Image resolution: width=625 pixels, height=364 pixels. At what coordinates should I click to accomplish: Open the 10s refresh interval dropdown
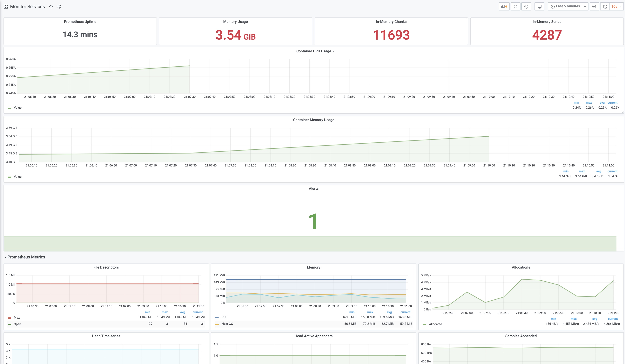(616, 6)
